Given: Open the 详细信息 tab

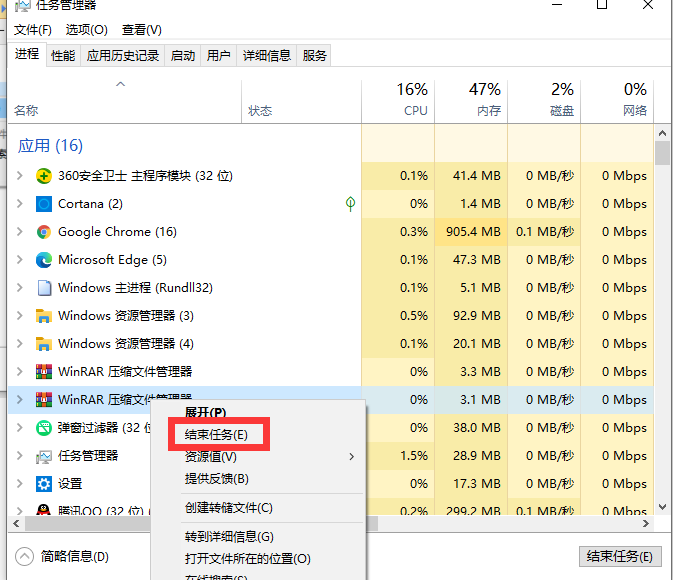Looking at the screenshot, I should pyautogui.click(x=267, y=56).
